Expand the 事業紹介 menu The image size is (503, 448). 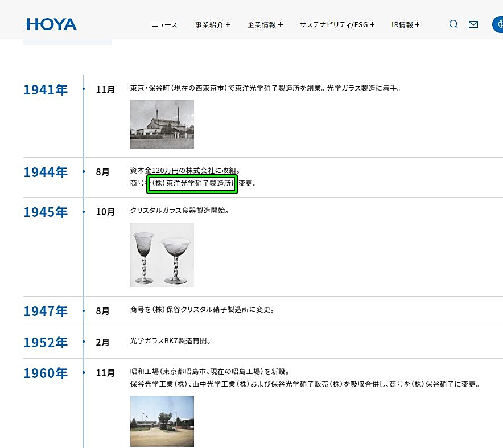[212, 25]
